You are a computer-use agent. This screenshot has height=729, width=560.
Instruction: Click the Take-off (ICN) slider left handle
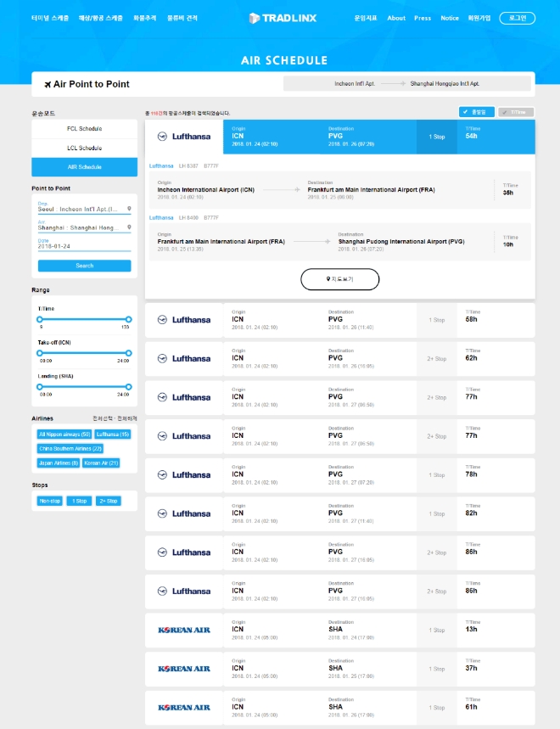pyautogui.click(x=40, y=353)
